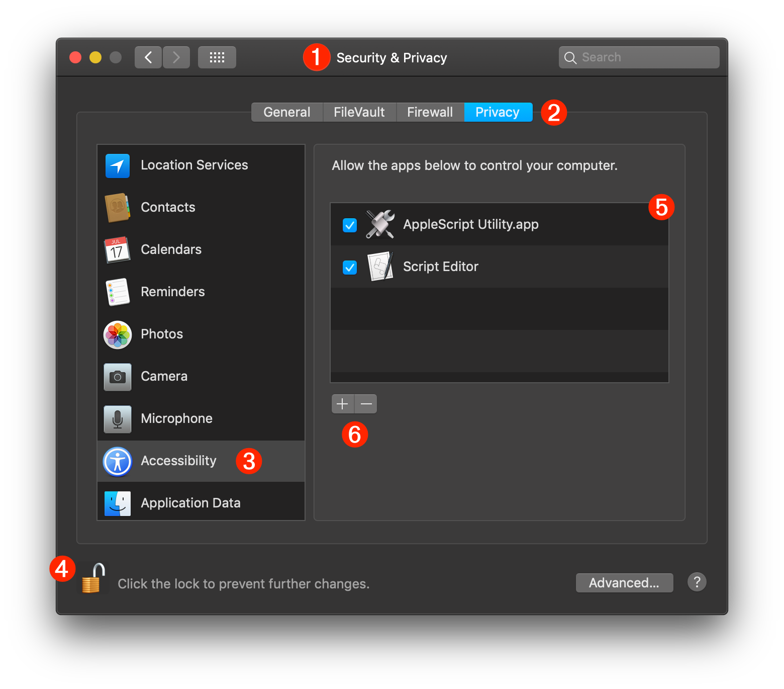Open the Accessibility icon
The image size is (784, 689).
tap(117, 461)
